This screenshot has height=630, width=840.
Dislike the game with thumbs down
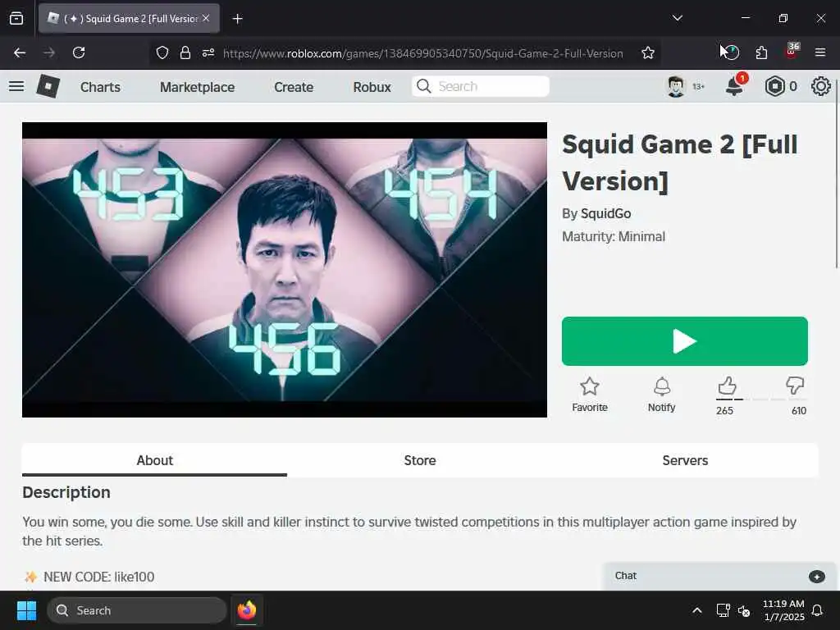[795, 386]
